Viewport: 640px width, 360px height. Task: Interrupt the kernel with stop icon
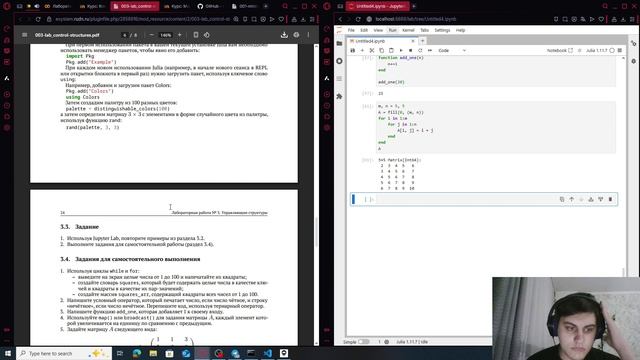(410, 51)
